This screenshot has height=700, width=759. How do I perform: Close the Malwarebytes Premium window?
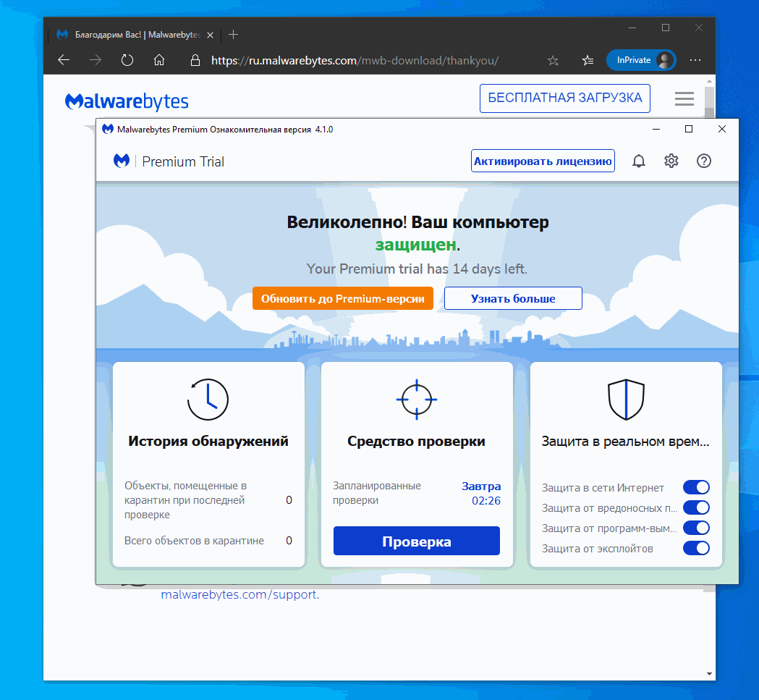(x=721, y=129)
